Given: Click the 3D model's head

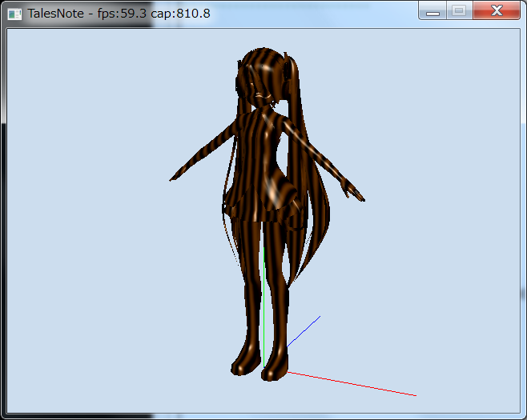Looking at the screenshot, I should pyautogui.click(x=263, y=78).
